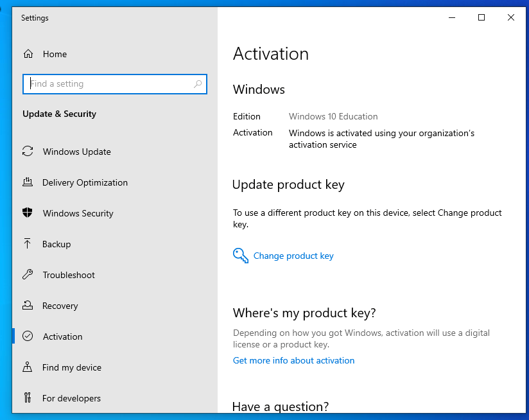Close the Settings window
529x420 pixels.
[511, 17]
